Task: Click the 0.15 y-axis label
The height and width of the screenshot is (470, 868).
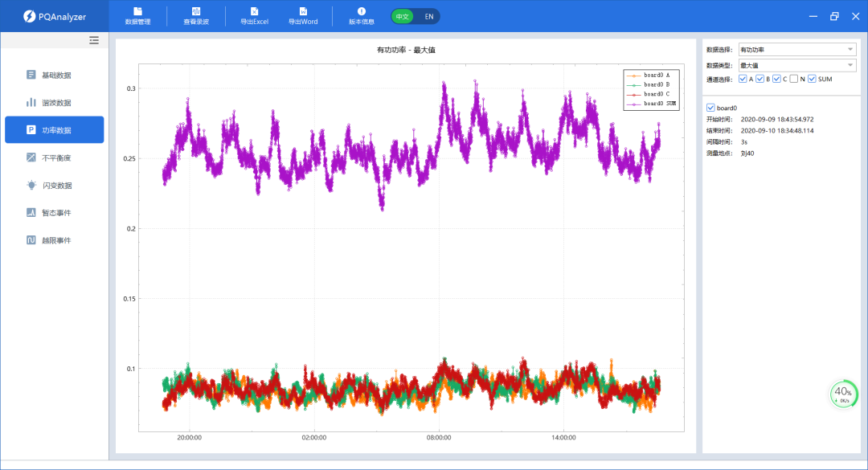Action: (129, 299)
